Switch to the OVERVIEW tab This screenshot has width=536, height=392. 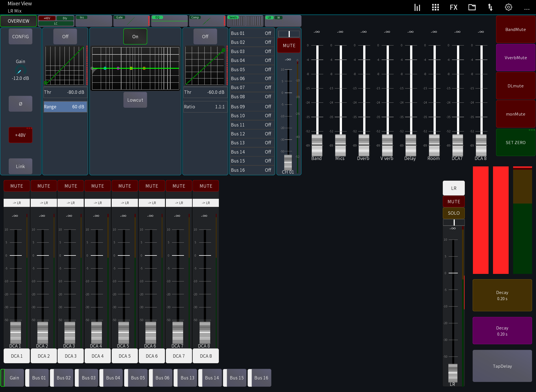coord(18,21)
